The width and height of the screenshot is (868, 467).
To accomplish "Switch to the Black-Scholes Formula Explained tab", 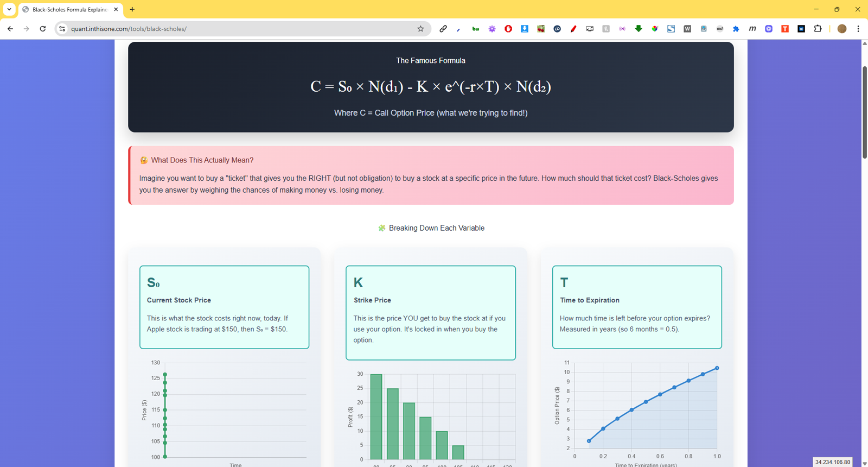I will tap(69, 9).
